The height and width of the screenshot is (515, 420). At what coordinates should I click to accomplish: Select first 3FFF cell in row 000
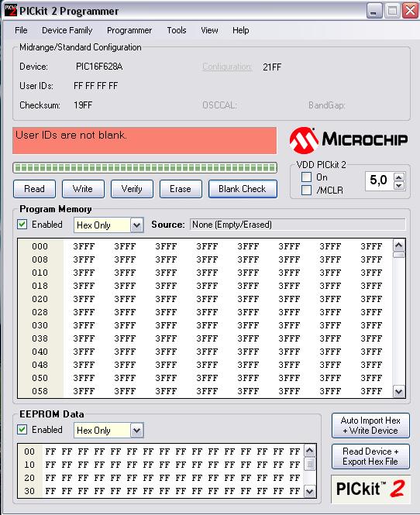[84, 246]
